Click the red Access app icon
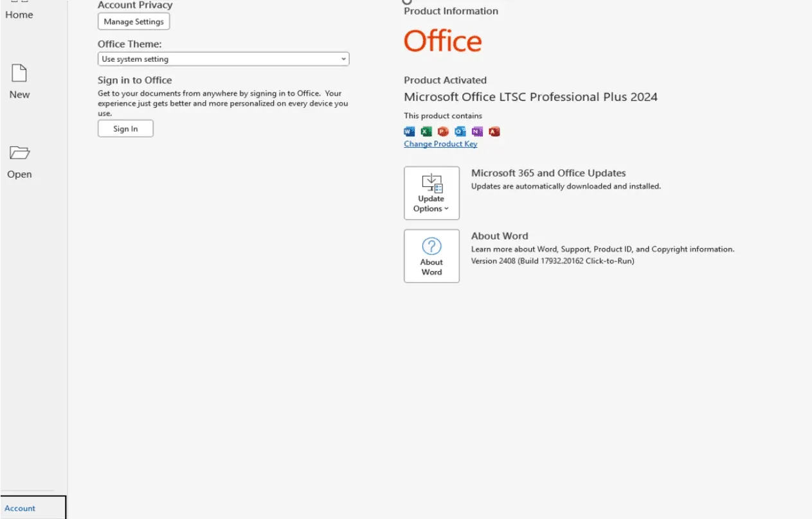Screen dimensions: 812x519 click(x=494, y=132)
